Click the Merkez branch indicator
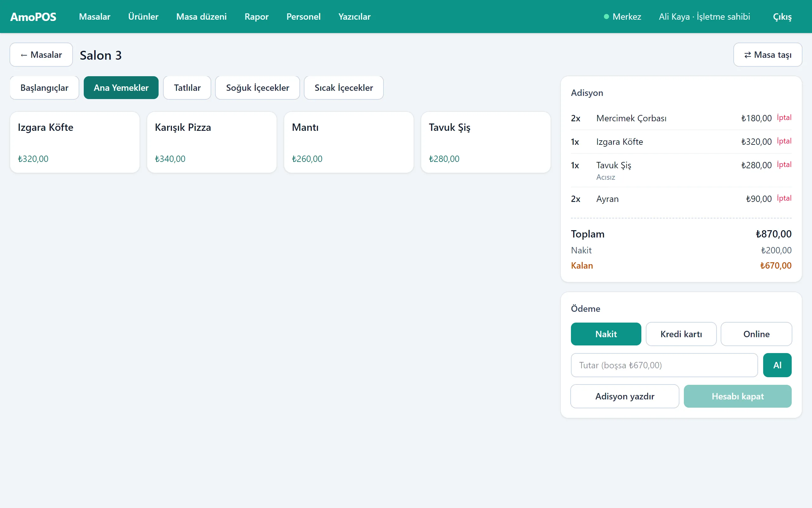Viewport: 812px width, 508px height. [622, 17]
